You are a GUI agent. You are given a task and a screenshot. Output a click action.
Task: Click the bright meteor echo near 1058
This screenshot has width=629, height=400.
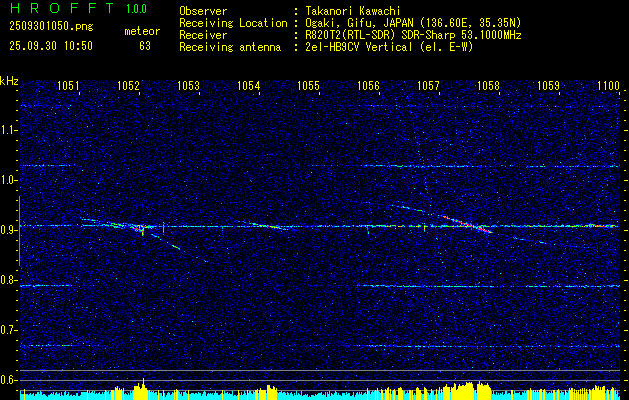469,224
